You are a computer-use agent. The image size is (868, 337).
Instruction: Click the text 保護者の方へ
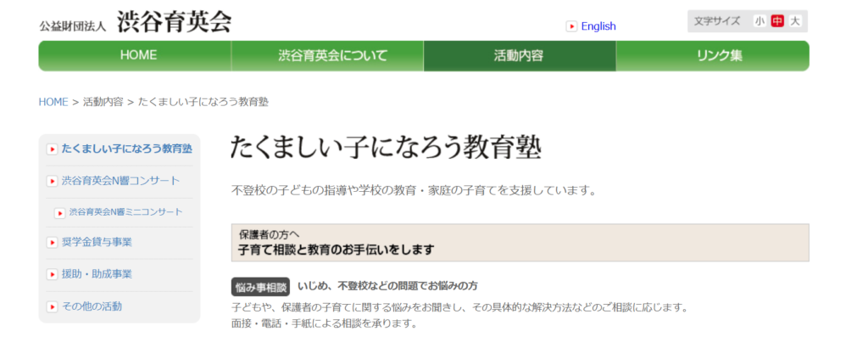click(269, 234)
